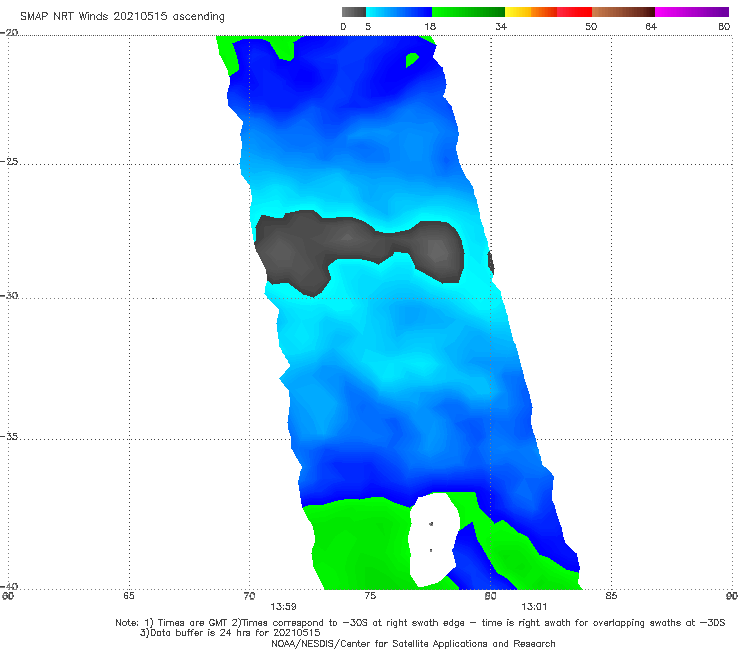Click the swath time label '13:01'
The height and width of the screenshot is (650, 740).
click(x=534, y=607)
